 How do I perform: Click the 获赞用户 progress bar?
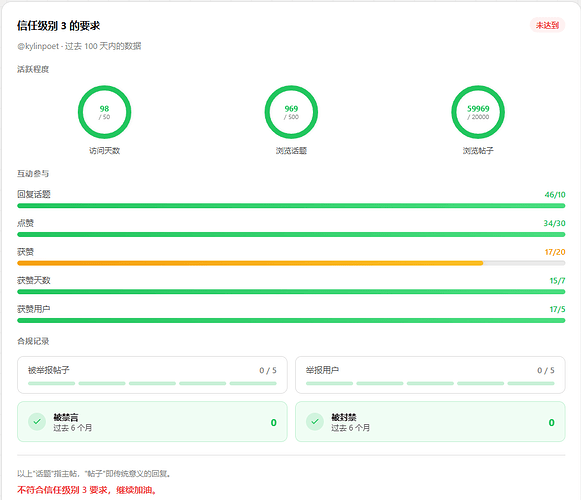point(291,320)
